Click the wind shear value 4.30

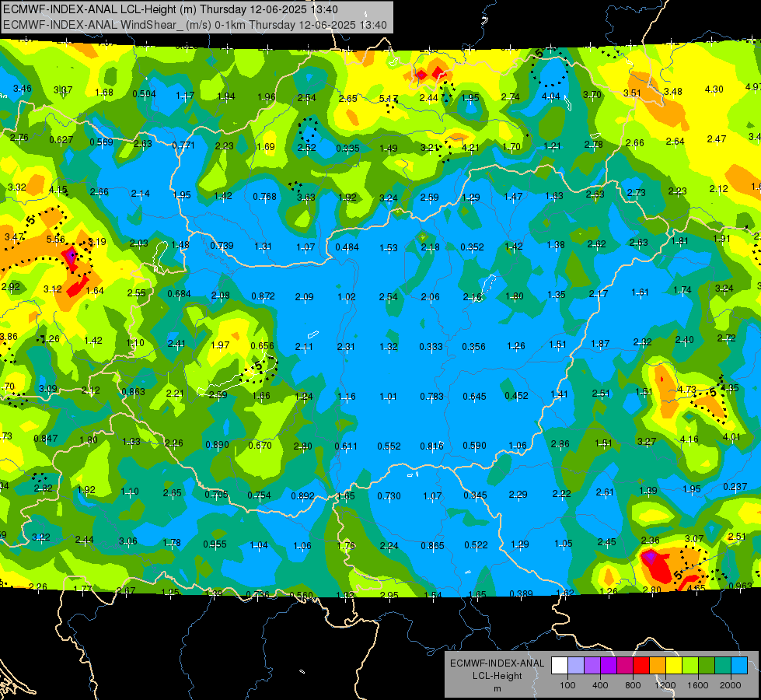coord(714,89)
